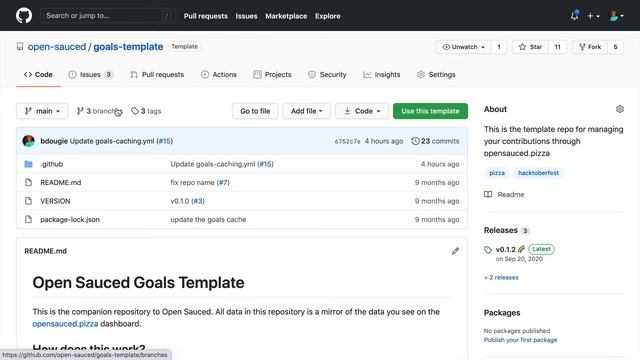The image size is (640, 360).
Task: Open the .github folder
Action: click(51, 164)
